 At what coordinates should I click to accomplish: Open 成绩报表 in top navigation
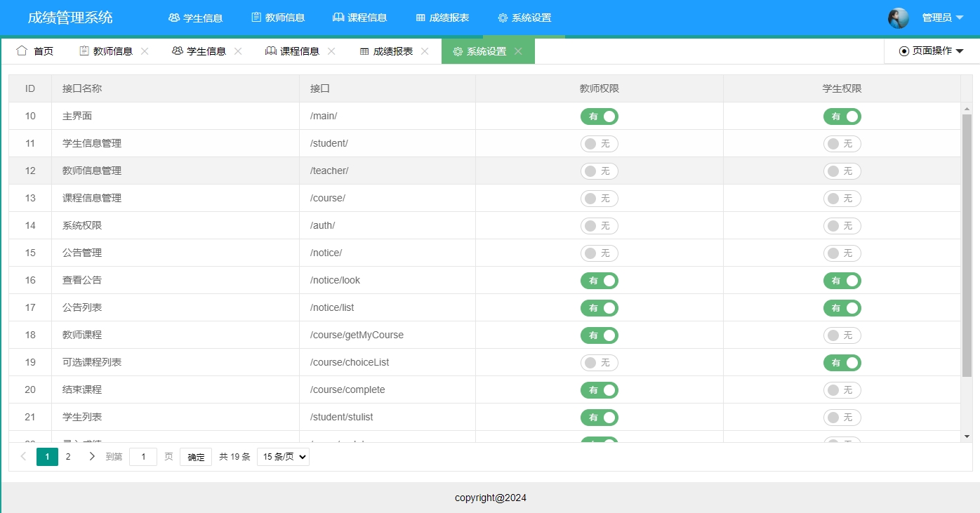tap(442, 18)
